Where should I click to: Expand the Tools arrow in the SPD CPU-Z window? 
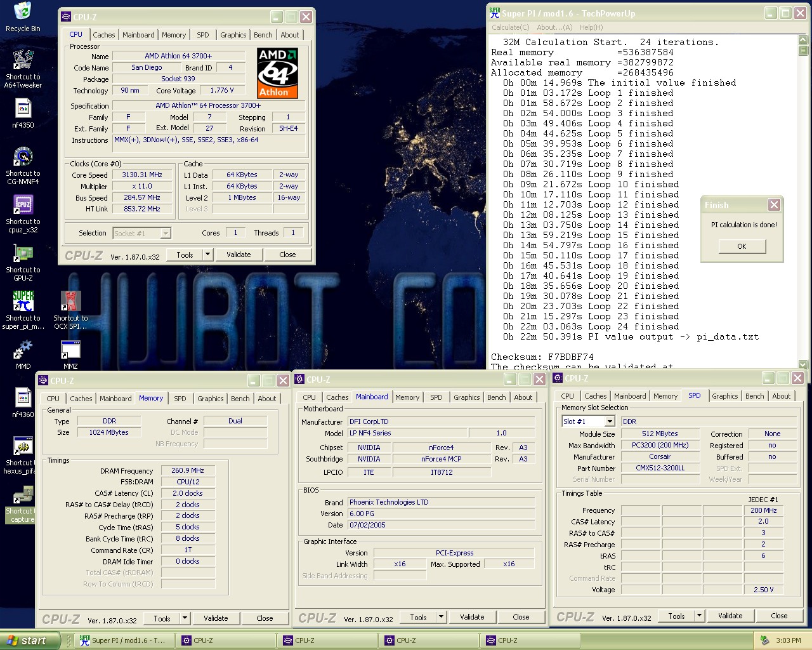pos(699,616)
